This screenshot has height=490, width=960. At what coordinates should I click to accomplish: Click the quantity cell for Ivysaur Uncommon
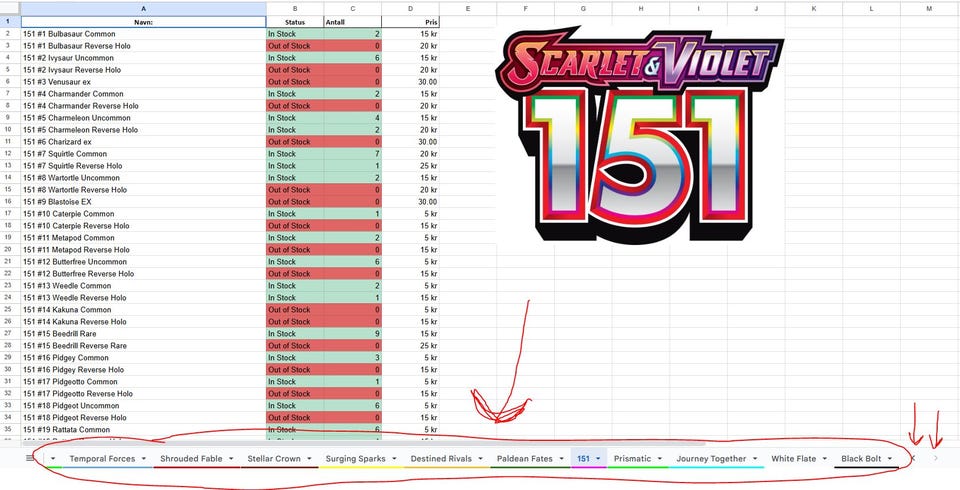(x=353, y=58)
